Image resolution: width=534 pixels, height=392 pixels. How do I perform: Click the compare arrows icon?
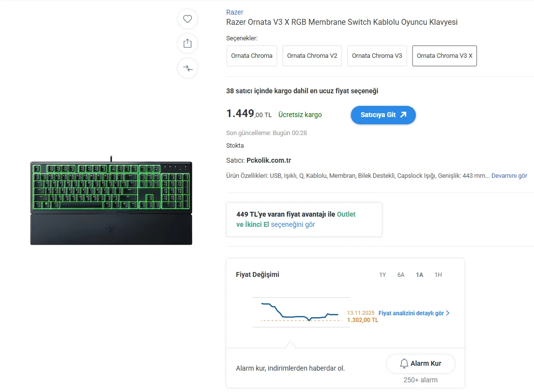(188, 68)
